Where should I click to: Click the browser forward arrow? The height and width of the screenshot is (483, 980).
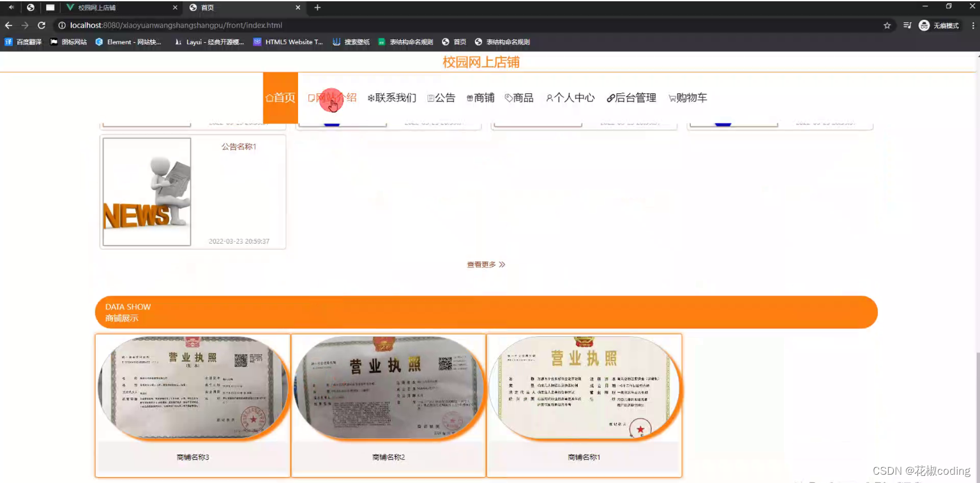click(x=24, y=26)
